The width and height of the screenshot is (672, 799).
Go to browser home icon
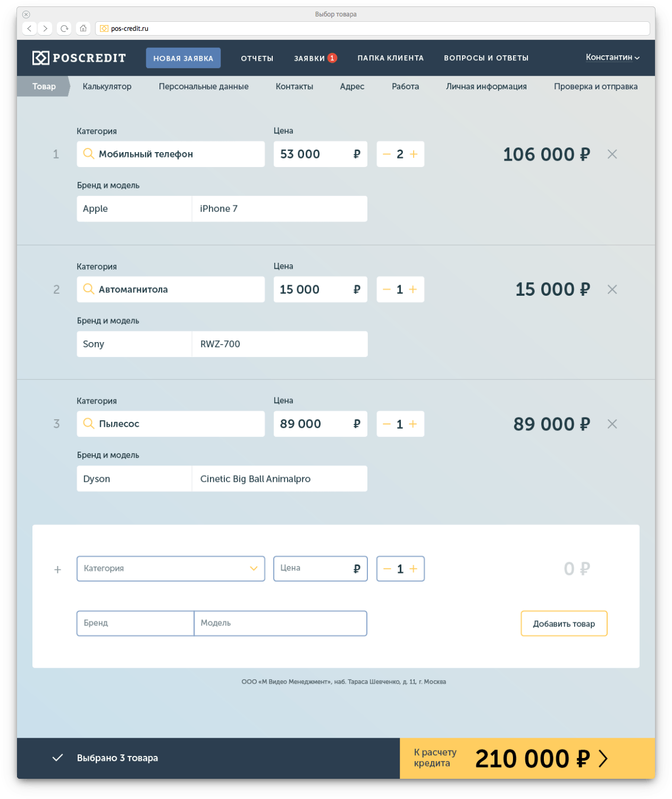tap(83, 29)
